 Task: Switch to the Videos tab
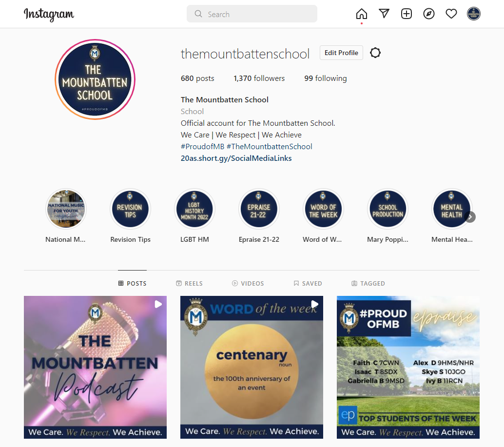point(248,283)
